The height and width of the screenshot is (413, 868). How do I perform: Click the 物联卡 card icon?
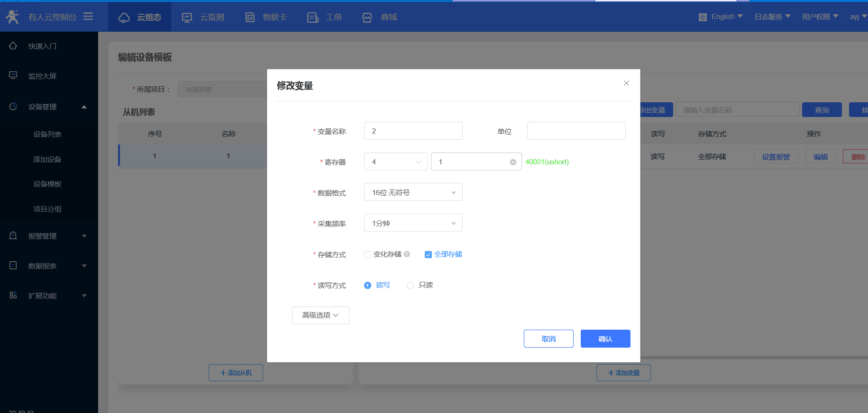point(250,18)
